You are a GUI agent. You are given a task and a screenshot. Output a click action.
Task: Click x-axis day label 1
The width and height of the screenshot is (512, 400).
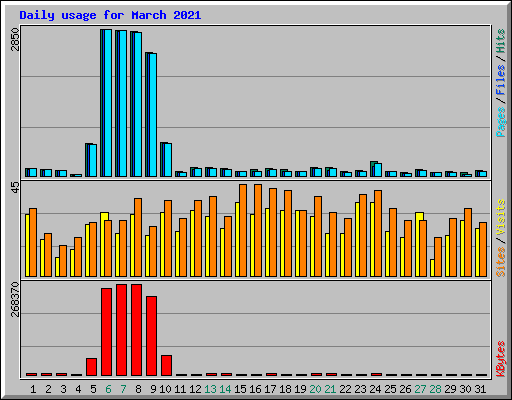33,389
